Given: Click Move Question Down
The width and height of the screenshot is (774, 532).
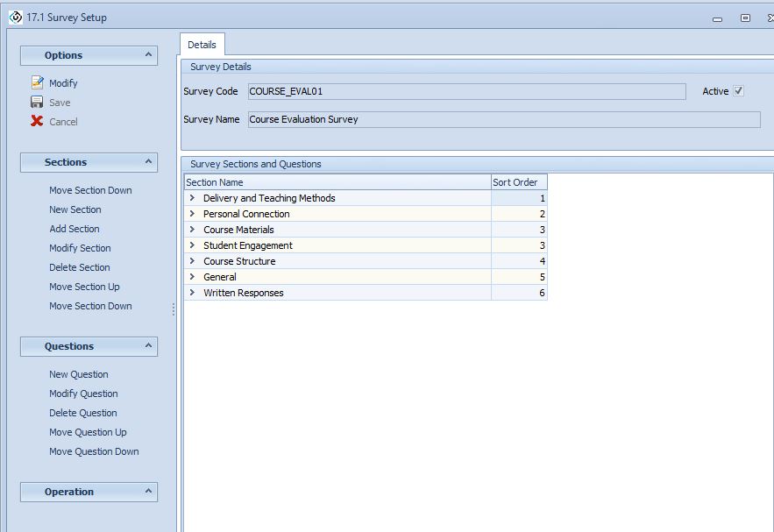Looking at the screenshot, I should (x=94, y=451).
